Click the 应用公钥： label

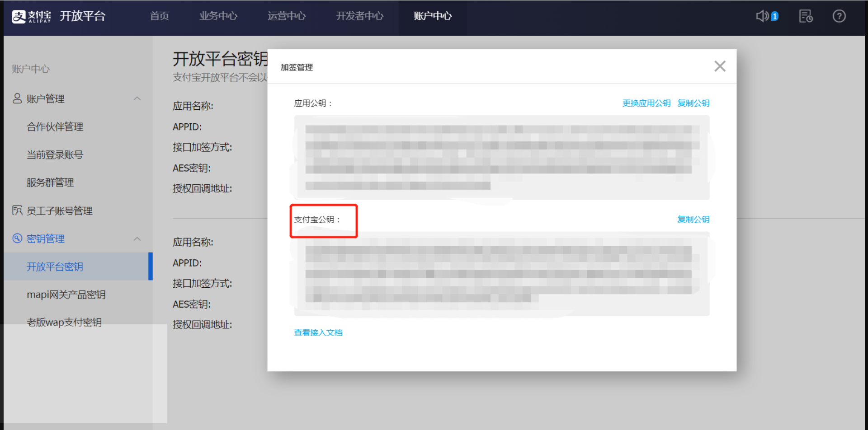[313, 103]
